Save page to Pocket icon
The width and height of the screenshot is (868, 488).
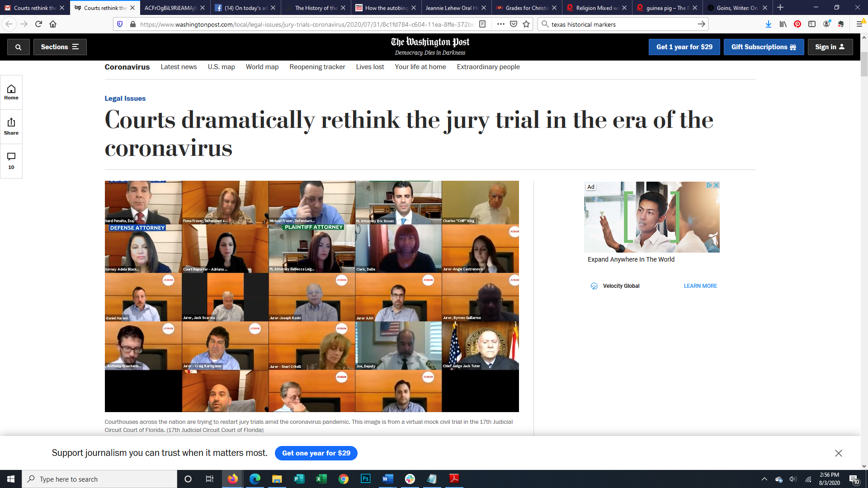(x=514, y=24)
